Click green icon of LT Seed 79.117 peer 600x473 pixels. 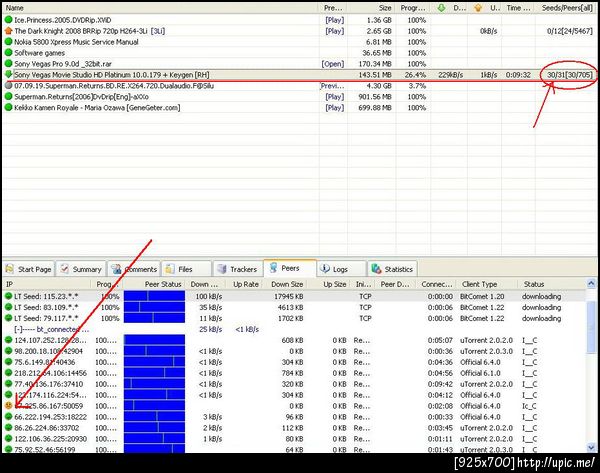tap(8, 318)
